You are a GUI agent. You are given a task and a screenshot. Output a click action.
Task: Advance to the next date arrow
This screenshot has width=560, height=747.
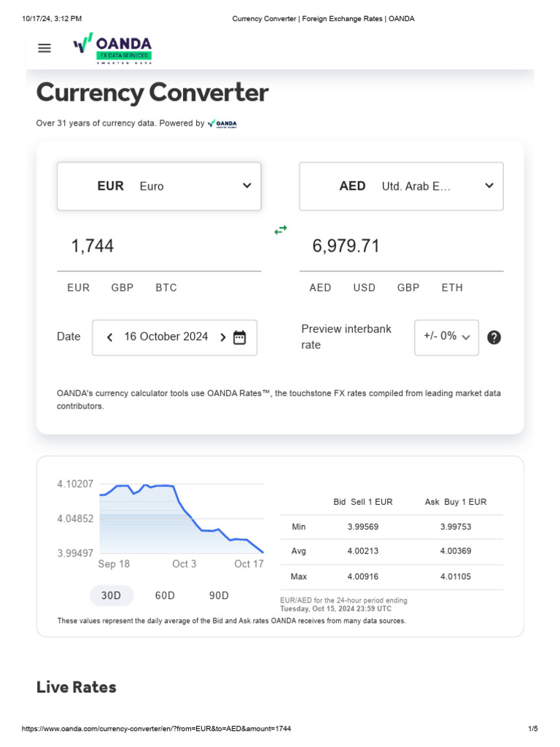222,337
